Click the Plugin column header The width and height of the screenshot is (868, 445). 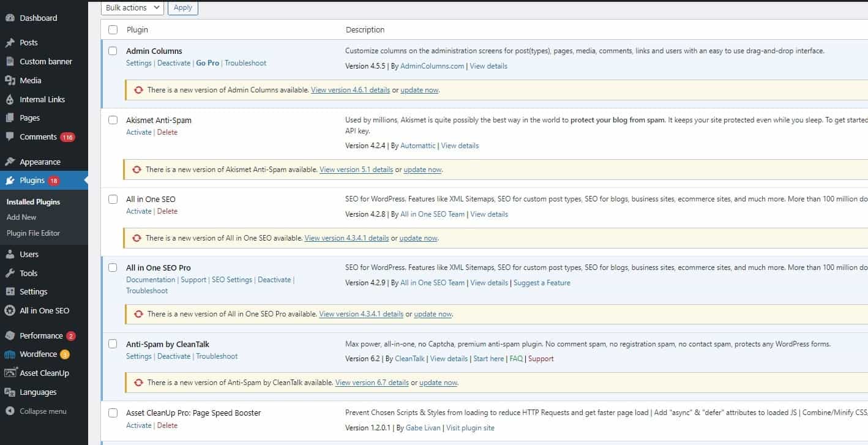click(137, 29)
